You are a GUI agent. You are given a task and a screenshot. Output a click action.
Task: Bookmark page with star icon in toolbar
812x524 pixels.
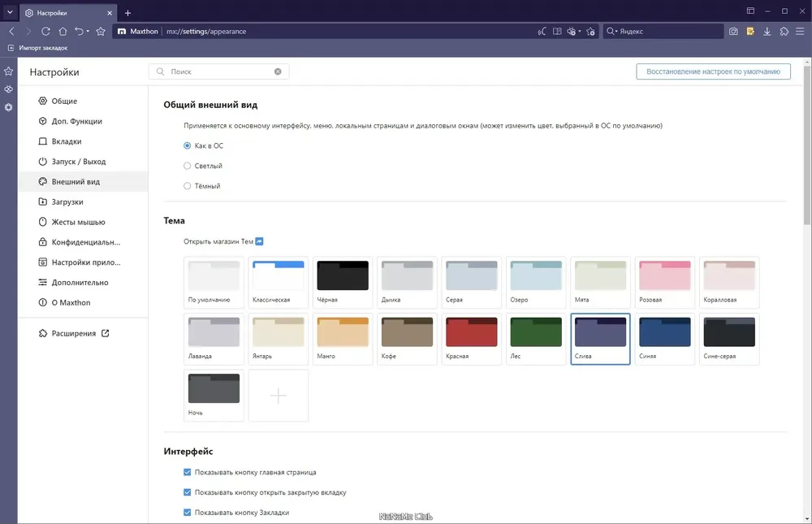101,31
